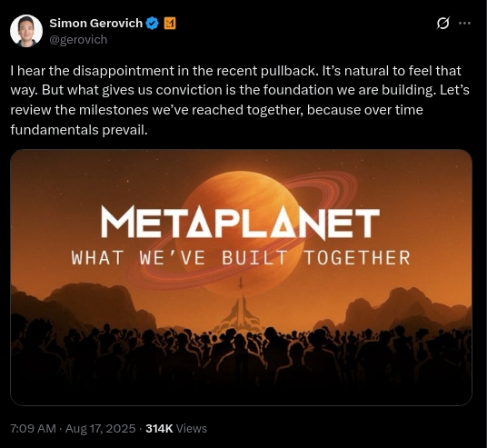Open the @gerovich handle link

(x=78, y=40)
